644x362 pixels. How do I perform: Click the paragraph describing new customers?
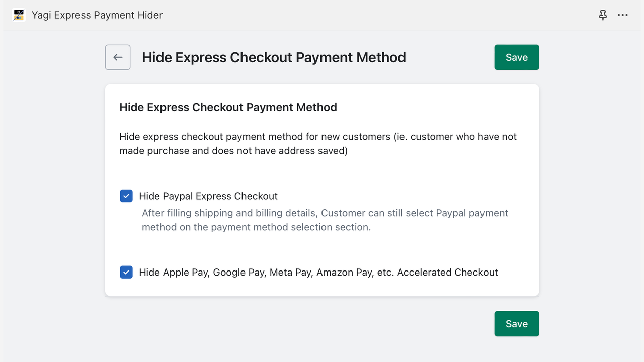coord(317,143)
